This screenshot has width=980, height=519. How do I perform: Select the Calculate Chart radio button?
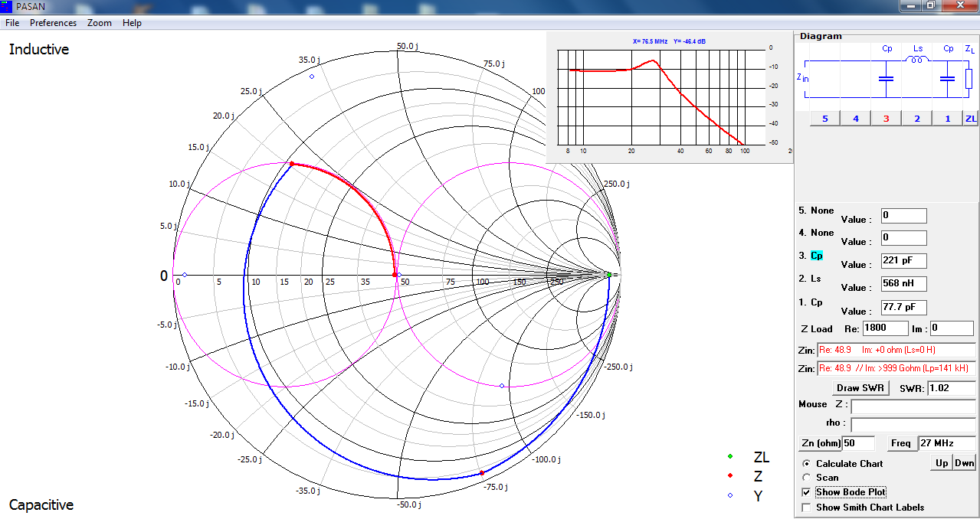click(806, 464)
